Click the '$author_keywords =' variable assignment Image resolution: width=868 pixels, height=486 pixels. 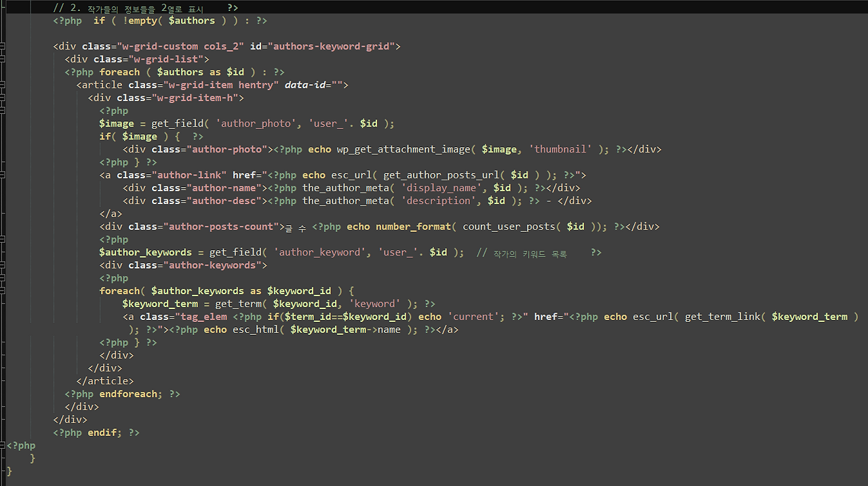(151, 252)
